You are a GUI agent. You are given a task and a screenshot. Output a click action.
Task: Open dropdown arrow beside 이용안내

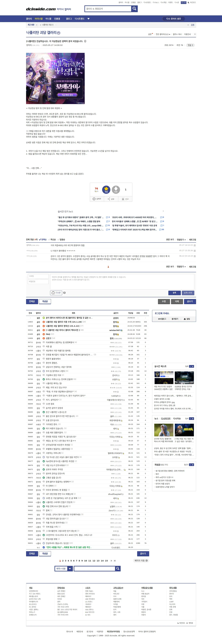point(195,34)
